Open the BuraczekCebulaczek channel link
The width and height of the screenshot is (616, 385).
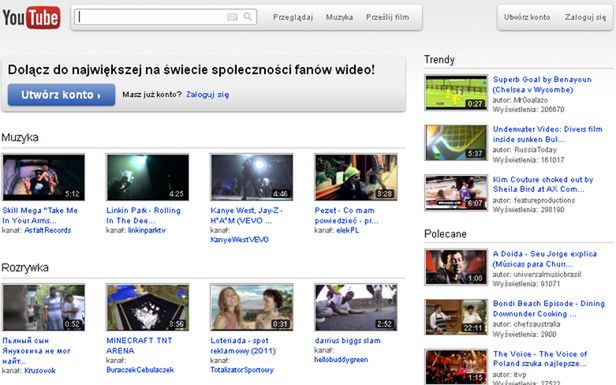coord(140,370)
